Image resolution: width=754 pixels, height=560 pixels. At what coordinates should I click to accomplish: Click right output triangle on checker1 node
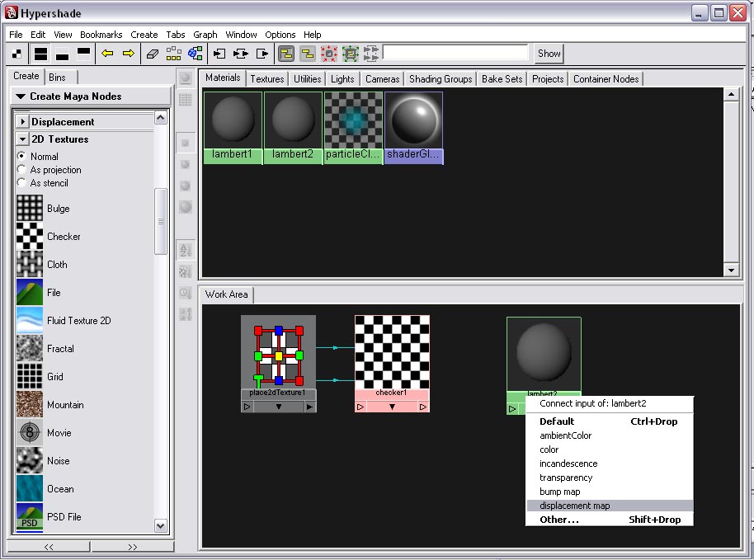point(422,407)
